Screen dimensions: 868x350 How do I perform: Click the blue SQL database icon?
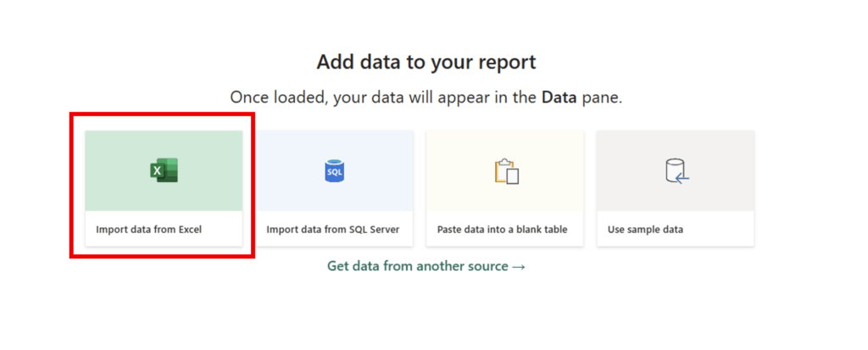coord(335,171)
